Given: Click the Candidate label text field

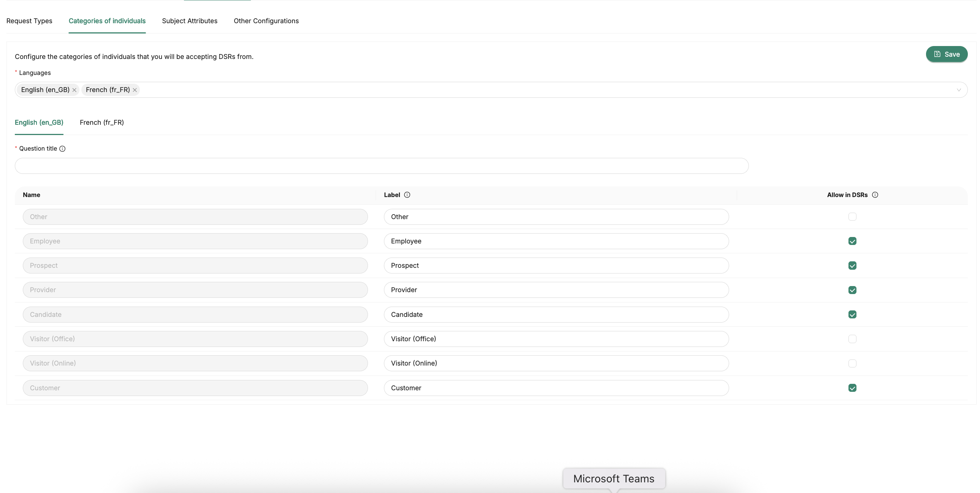Looking at the screenshot, I should click(x=556, y=315).
